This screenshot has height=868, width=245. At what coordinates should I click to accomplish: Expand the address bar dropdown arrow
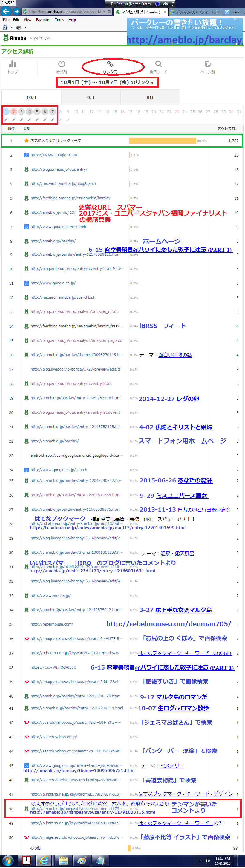104,11
